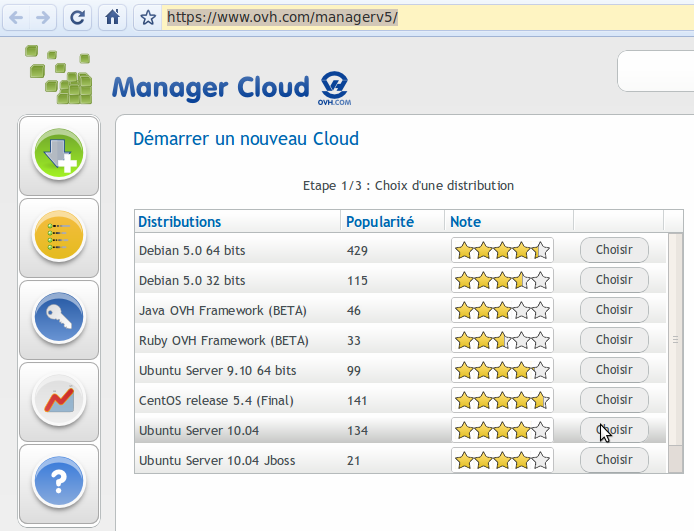
Task: Select 'Ruby OVH Framework (BETA)' text
Action: point(224,341)
